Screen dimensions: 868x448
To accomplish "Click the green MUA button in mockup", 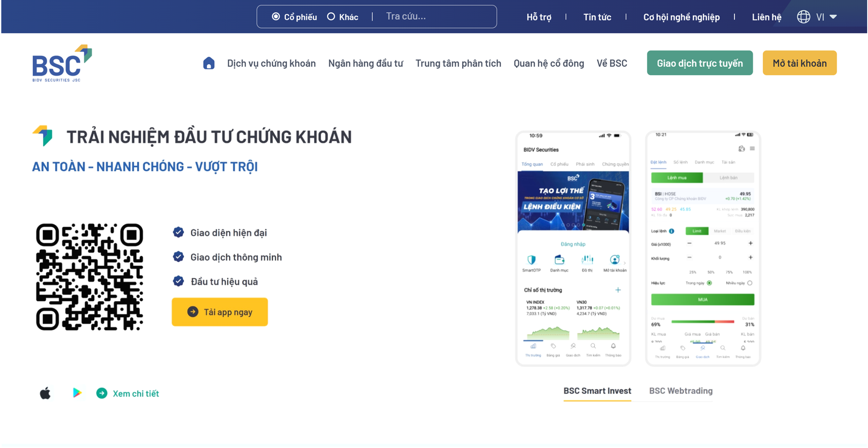I will [x=703, y=299].
